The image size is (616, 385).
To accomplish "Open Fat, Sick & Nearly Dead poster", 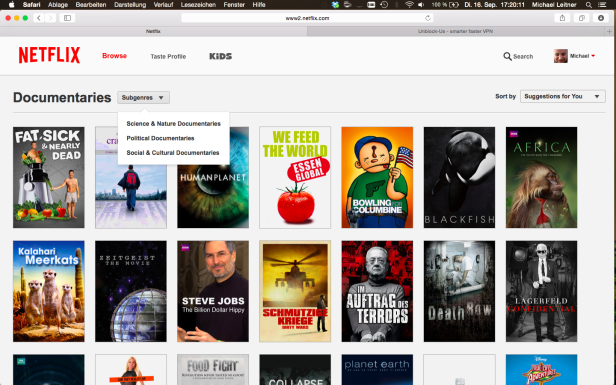I will [49, 177].
